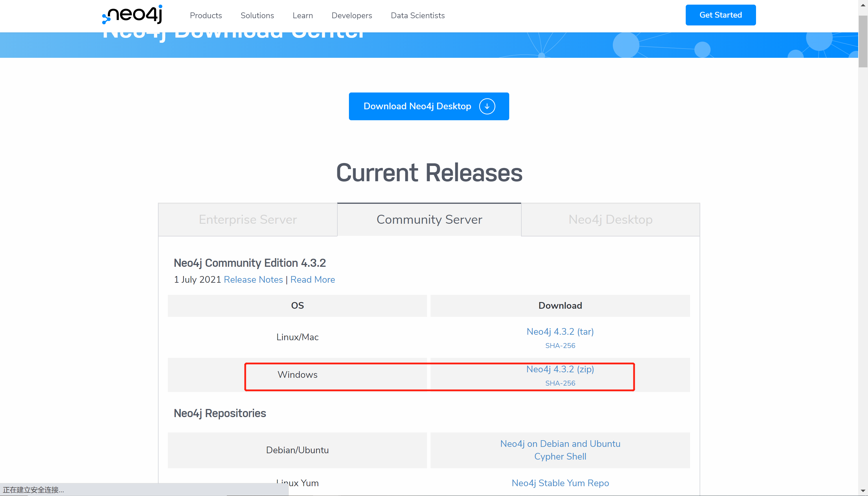The width and height of the screenshot is (868, 496).
Task: Switch to the Neo4j Desktop tab
Action: pos(610,219)
